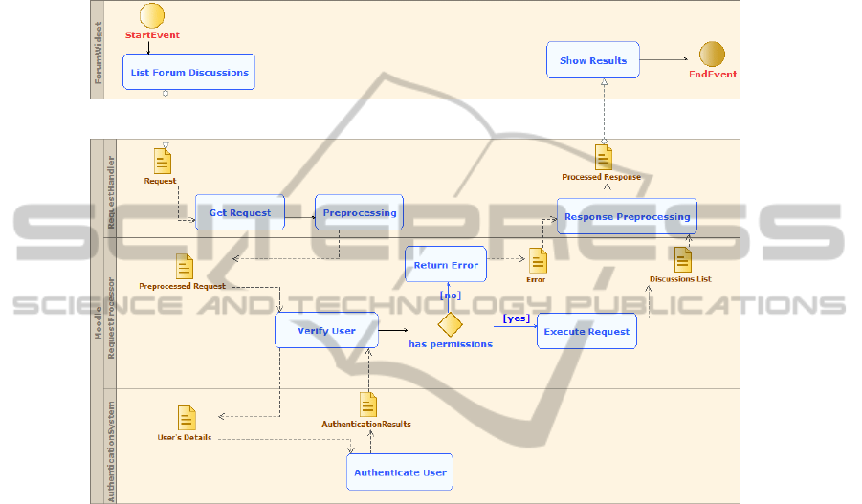862x504 pixels.
Task: Select the Execute Request activity box
Action: 586,331
